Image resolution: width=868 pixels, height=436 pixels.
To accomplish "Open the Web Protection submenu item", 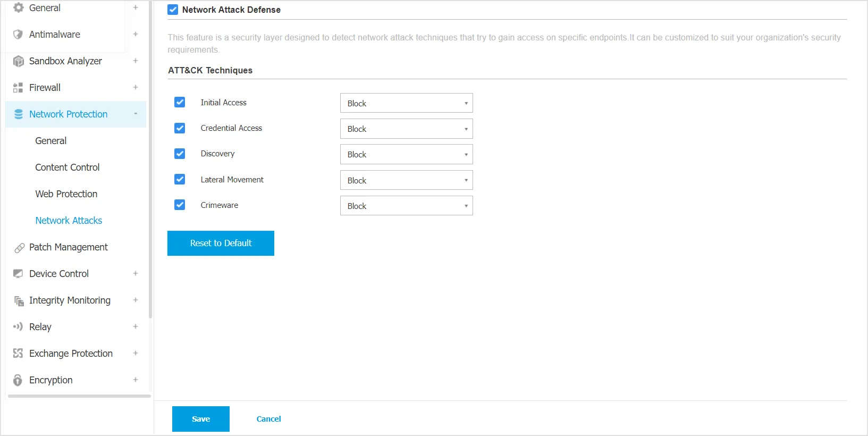I will (66, 194).
